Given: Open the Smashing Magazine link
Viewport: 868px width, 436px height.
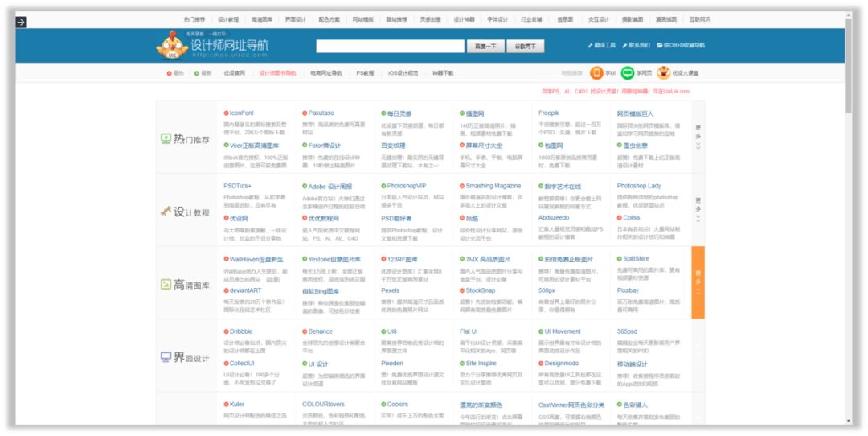Looking at the screenshot, I should click(493, 186).
